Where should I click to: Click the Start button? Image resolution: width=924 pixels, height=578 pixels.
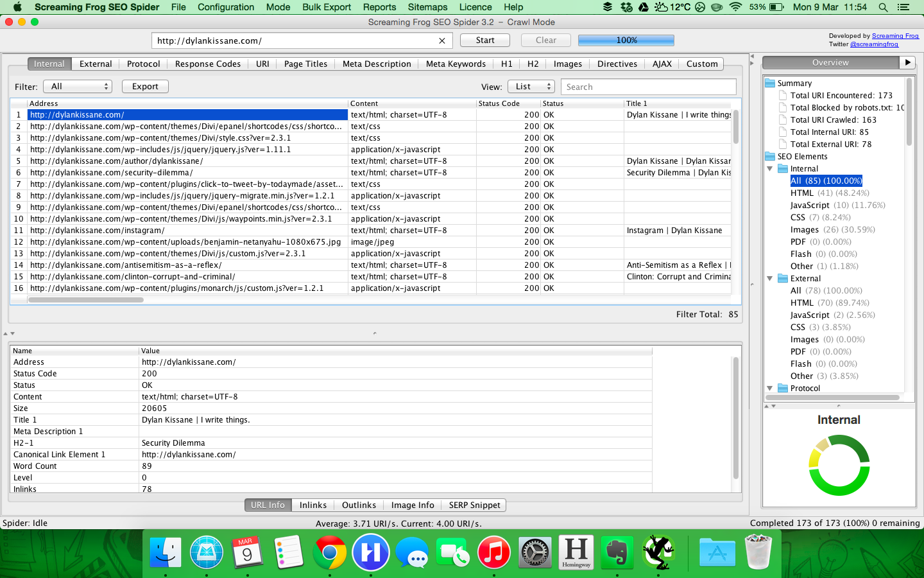click(485, 40)
